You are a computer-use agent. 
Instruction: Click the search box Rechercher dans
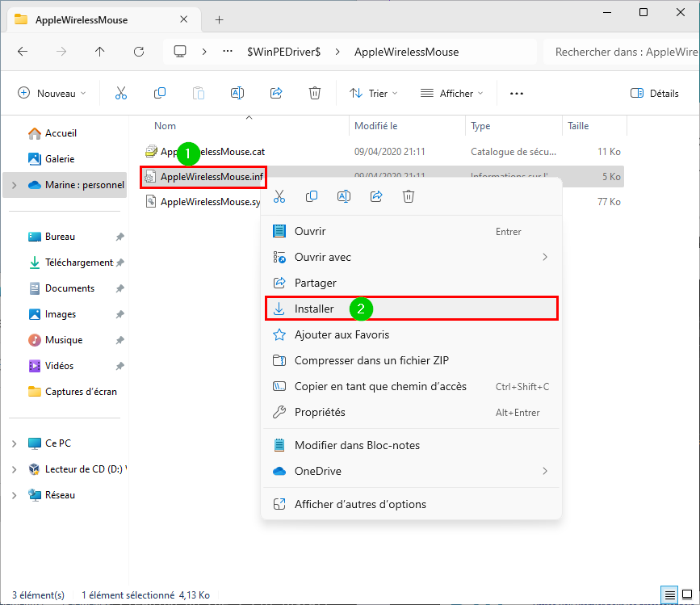tap(622, 52)
